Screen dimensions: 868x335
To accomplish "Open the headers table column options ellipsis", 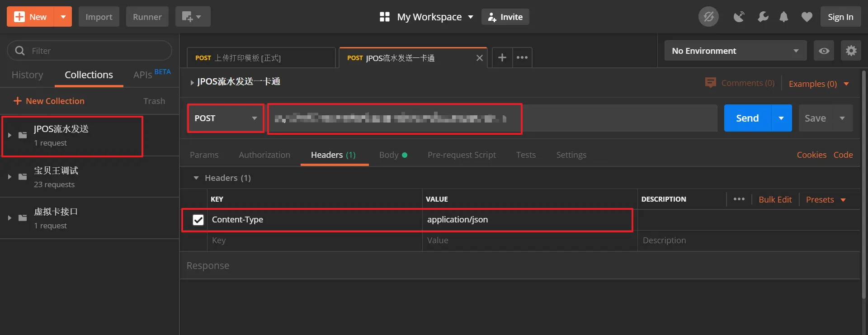I will pyautogui.click(x=739, y=199).
